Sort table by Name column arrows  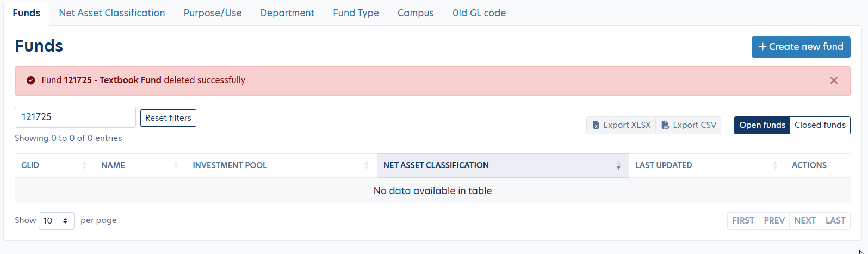click(x=176, y=165)
